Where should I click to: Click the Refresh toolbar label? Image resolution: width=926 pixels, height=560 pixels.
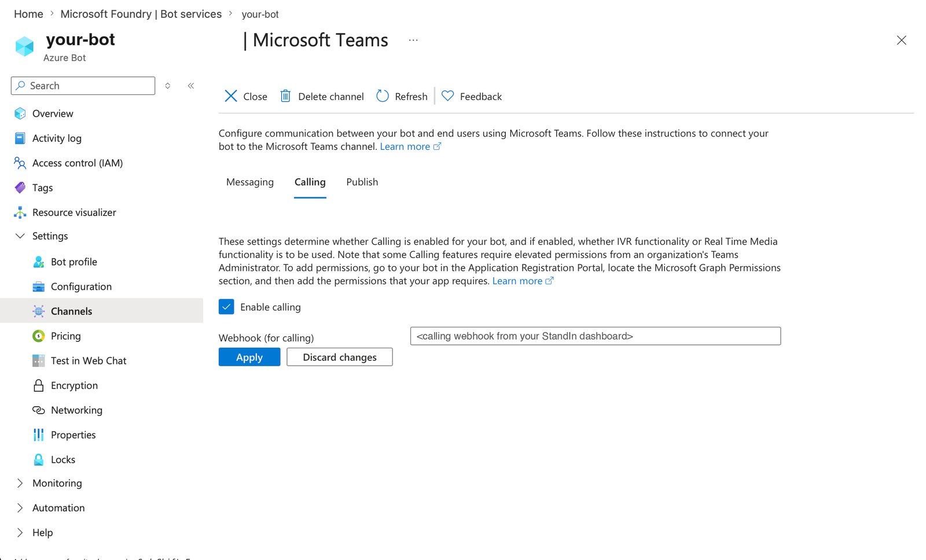tap(411, 97)
